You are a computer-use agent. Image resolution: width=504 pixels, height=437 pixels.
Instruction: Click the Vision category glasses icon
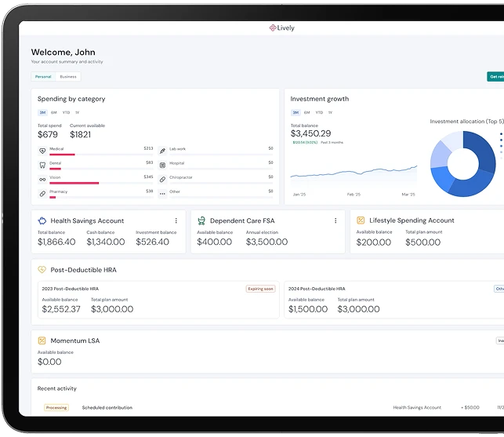pos(42,179)
